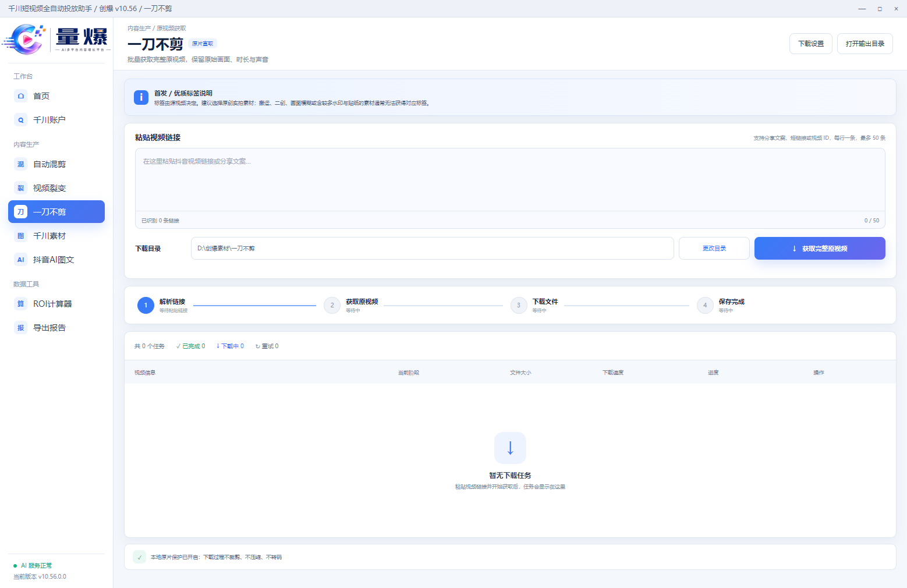Click the 量爆 app logo
The image size is (907, 588).
point(56,39)
